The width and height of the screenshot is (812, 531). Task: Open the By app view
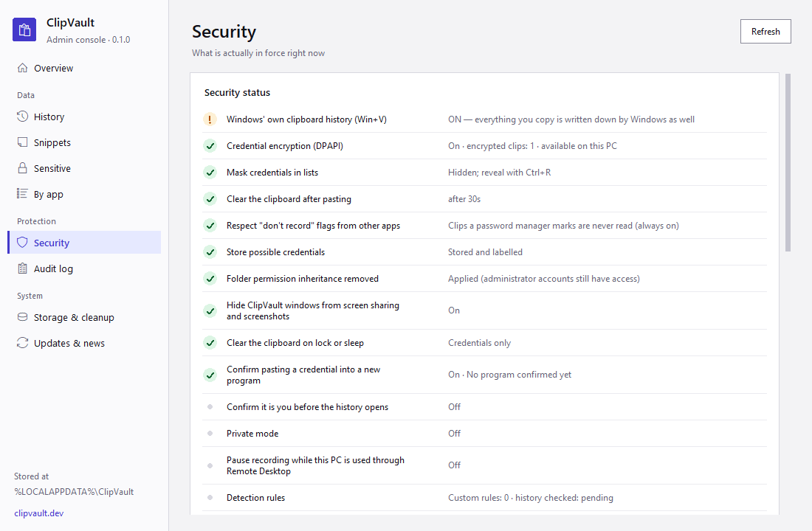click(84, 194)
